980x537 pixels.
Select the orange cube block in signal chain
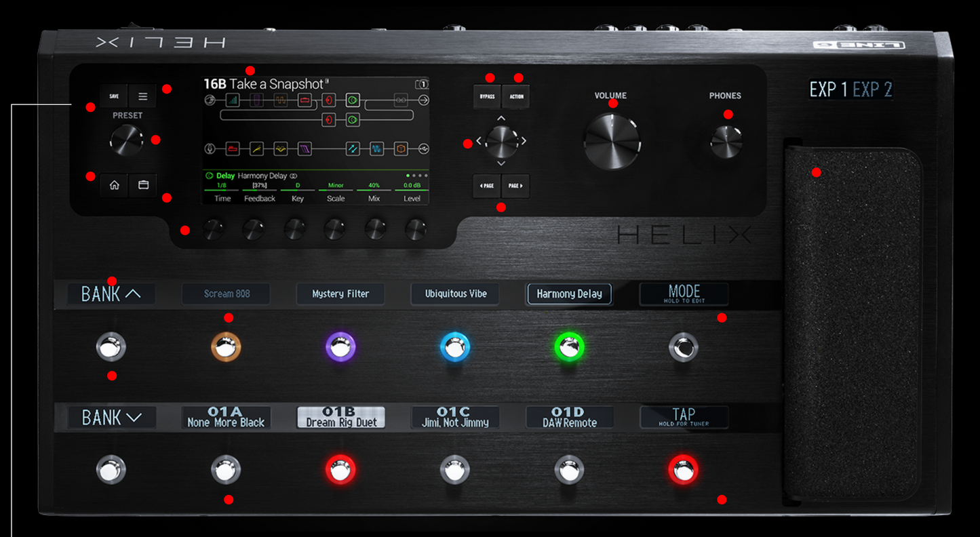pos(401,148)
